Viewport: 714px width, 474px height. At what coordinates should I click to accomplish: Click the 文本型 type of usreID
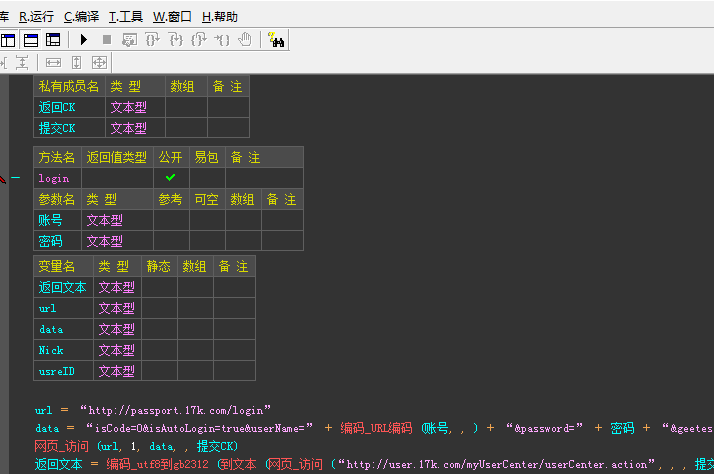[x=117, y=371]
